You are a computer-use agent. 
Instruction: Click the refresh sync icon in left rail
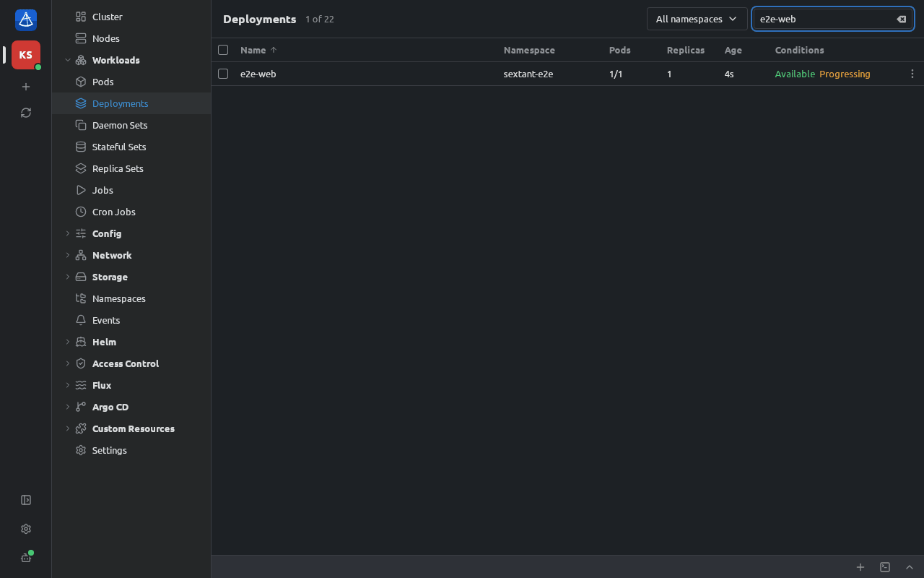(x=26, y=113)
